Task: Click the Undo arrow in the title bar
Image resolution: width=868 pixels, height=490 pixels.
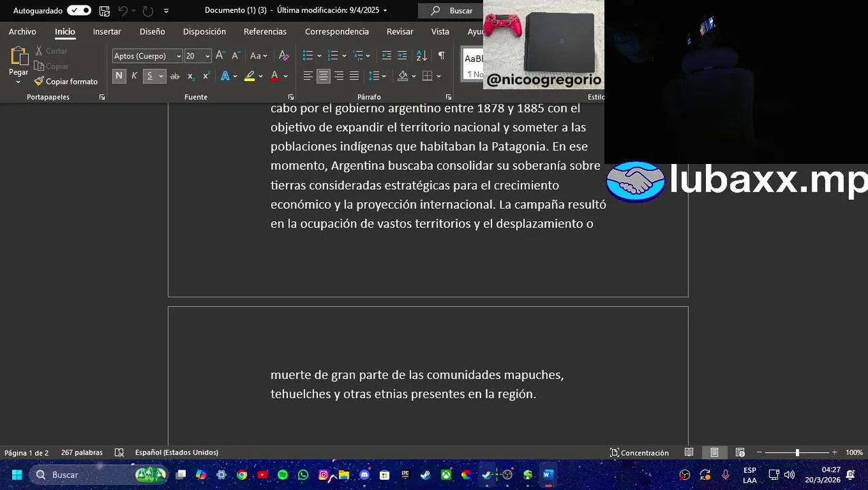Action: (x=123, y=11)
